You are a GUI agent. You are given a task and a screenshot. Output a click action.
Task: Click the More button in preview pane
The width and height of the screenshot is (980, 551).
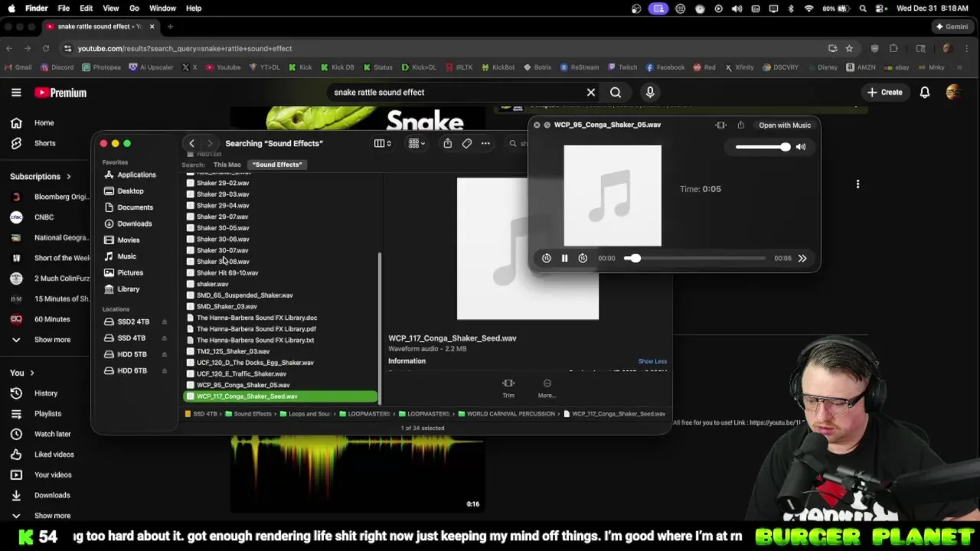coord(547,388)
